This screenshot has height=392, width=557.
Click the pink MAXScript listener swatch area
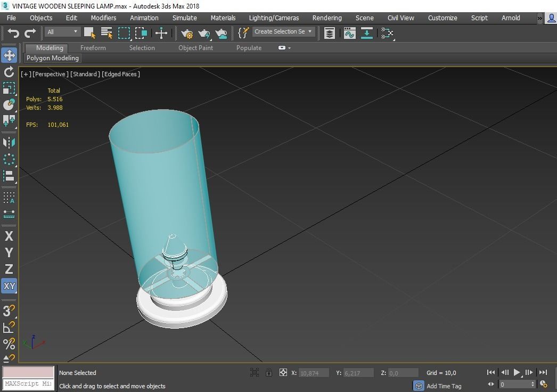point(28,372)
